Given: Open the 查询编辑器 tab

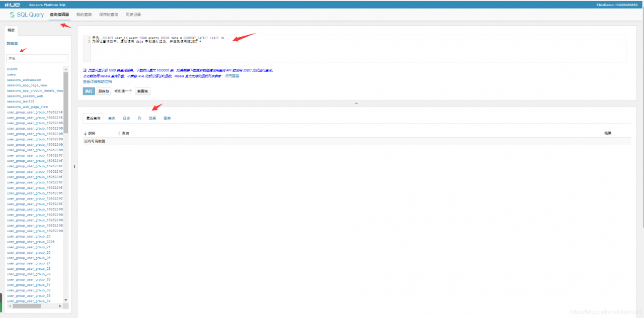Looking at the screenshot, I should (x=59, y=15).
